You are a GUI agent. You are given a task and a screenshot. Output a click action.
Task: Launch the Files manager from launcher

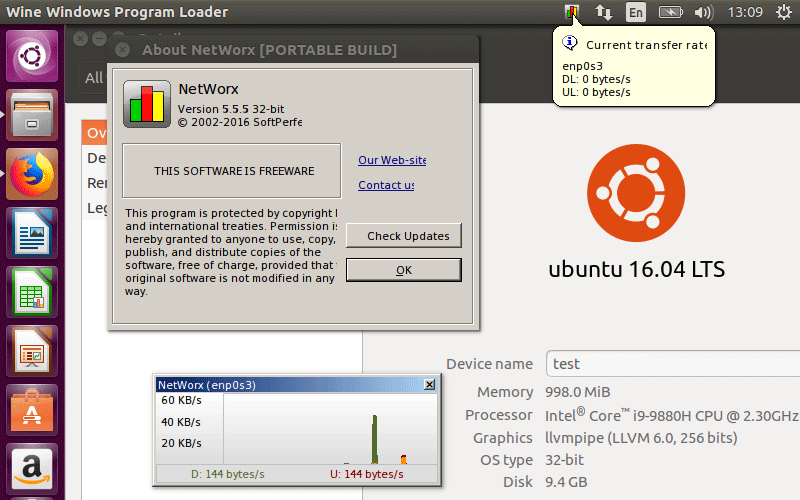pos(32,115)
